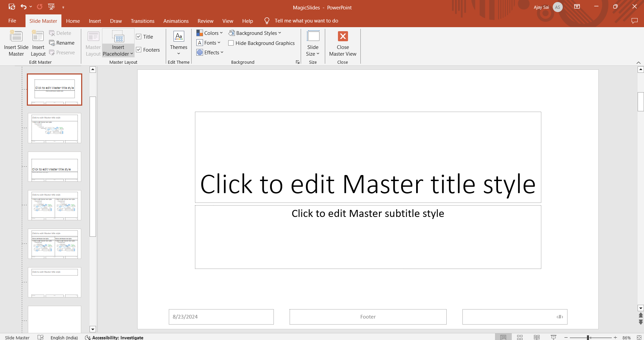Toggle the Footers checkbox
The height and width of the screenshot is (340, 644).
pos(139,50)
